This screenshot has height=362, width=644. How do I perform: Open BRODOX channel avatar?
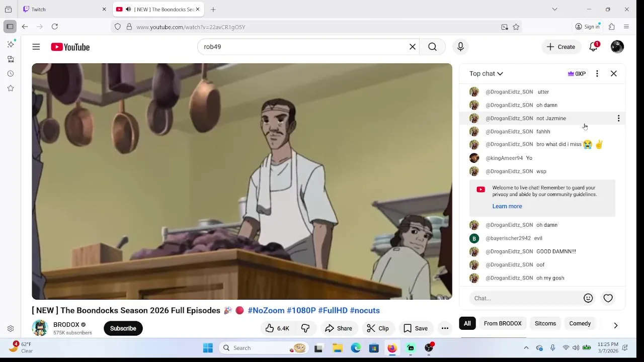point(40,328)
